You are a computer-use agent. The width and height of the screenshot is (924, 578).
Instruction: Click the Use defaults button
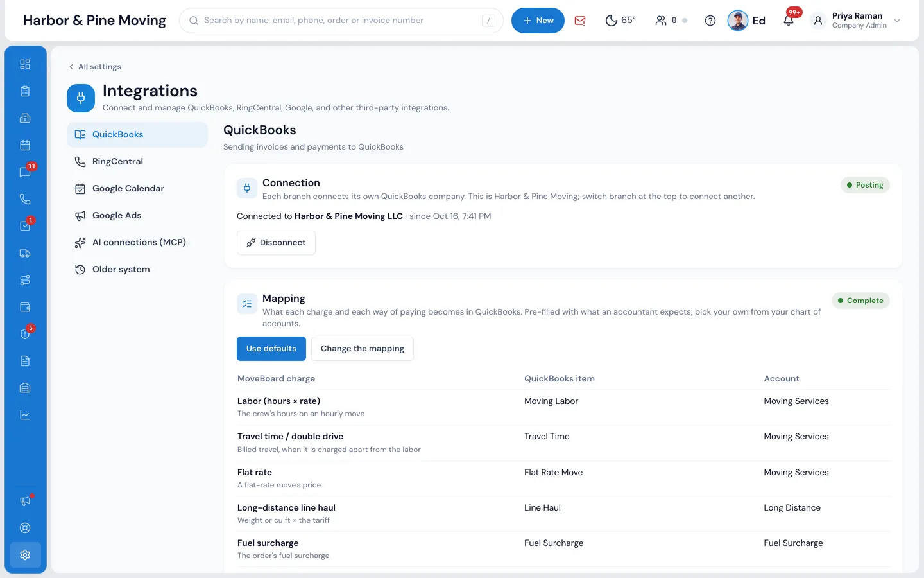tap(271, 349)
